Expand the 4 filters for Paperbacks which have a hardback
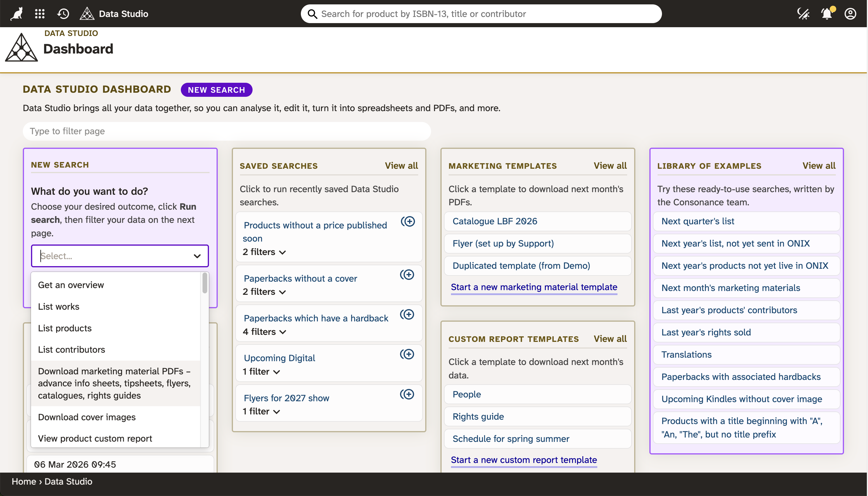Image resolution: width=868 pixels, height=496 pixels. click(283, 331)
